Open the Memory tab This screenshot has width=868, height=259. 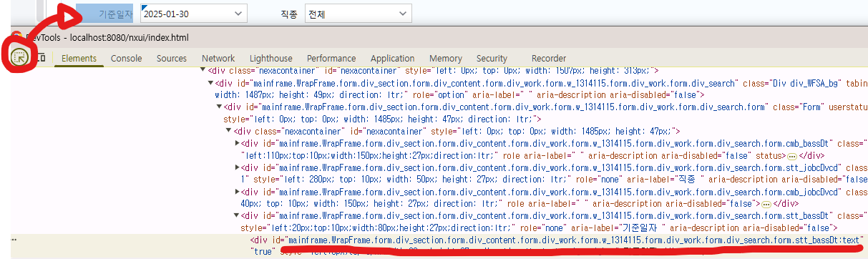[445, 59]
